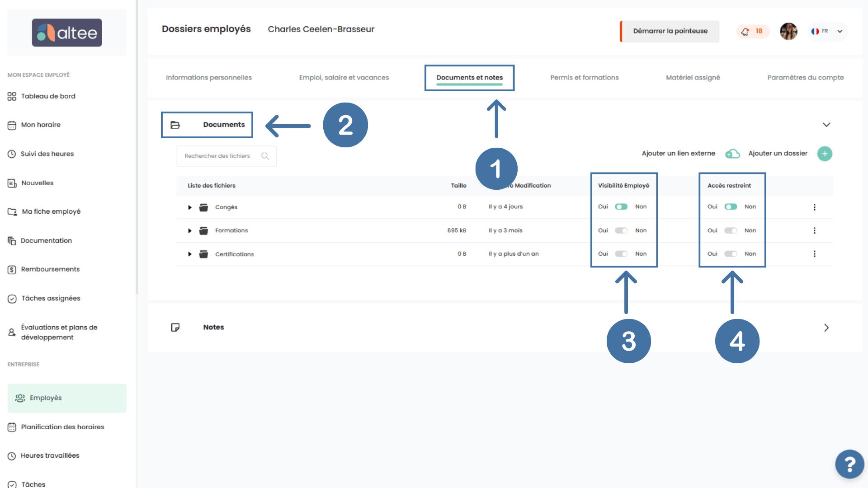The width and height of the screenshot is (868, 488).
Task: Switch to Emploi, salaire et vacances tab
Action: click(x=344, y=78)
